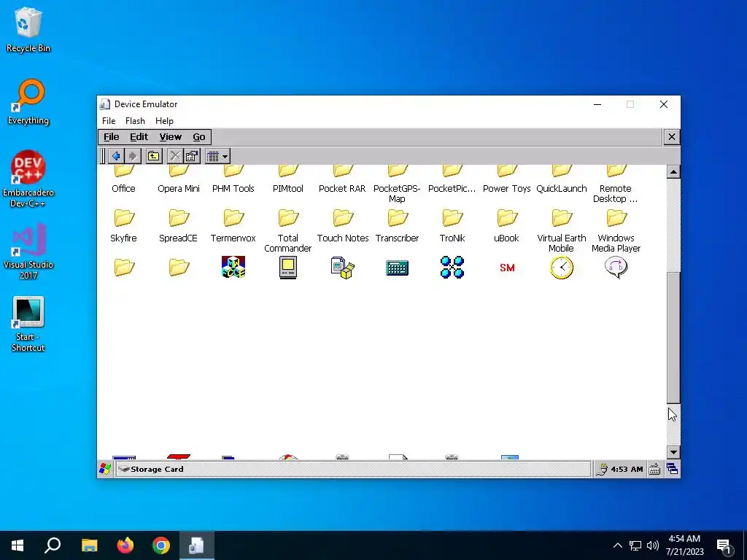The height and width of the screenshot is (560, 747).
Task: Open Chrome from the Windows taskbar
Action: click(161, 545)
